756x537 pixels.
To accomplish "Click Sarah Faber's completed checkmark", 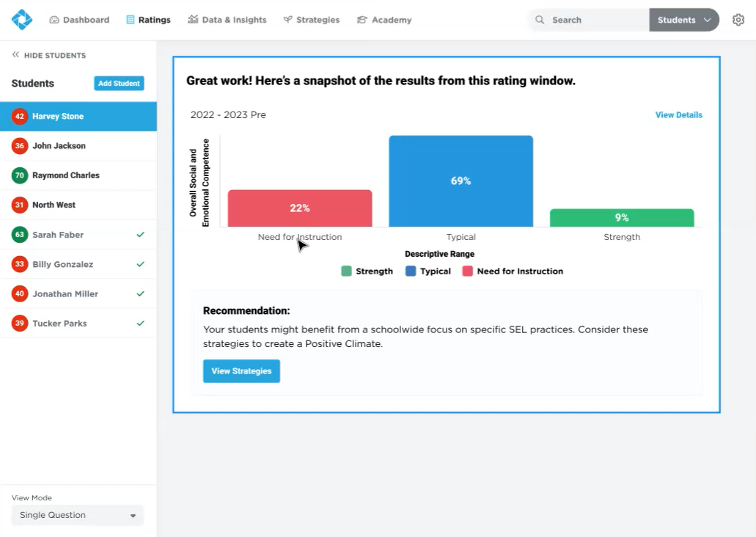I will (141, 235).
